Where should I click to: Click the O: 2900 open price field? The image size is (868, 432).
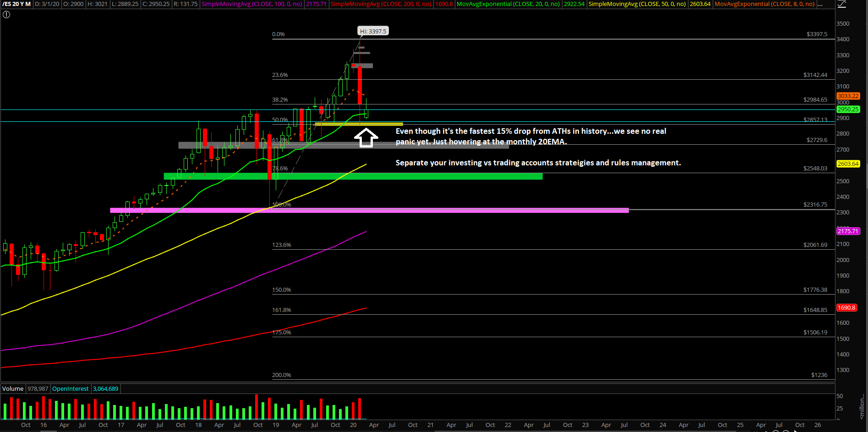[73, 4]
